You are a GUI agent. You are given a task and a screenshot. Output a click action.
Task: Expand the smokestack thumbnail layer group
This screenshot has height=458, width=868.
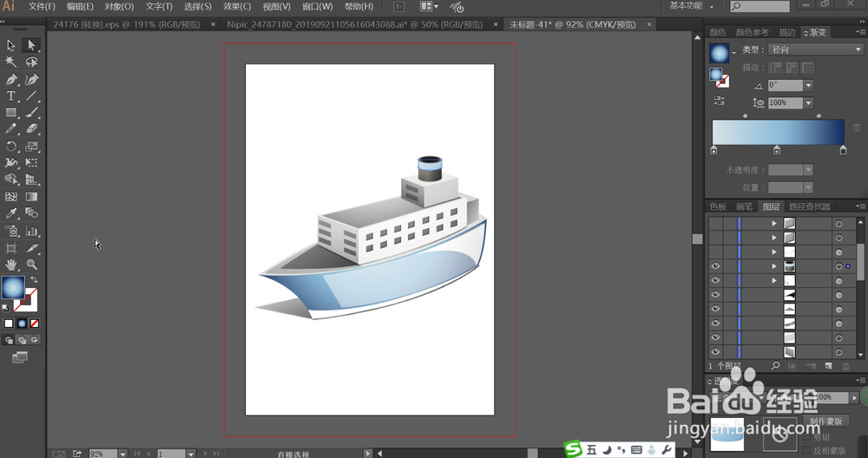click(774, 266)
